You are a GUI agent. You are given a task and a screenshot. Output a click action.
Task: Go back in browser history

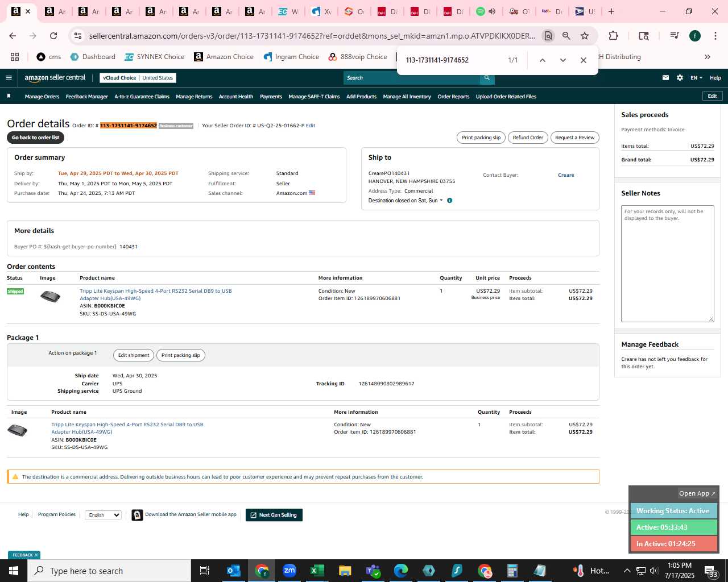tap(13, 36)
